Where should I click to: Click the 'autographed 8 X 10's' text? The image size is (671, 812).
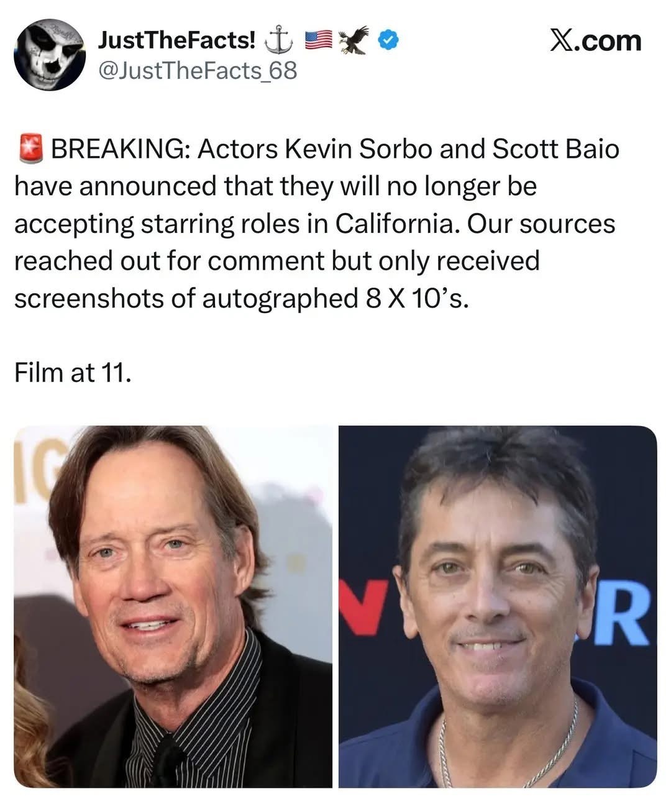pos(334,298)
